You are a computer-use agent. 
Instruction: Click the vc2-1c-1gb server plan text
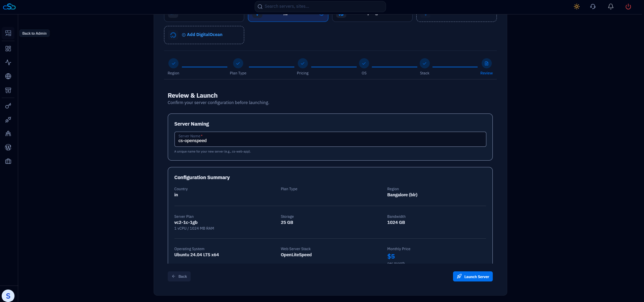click(x=186, y=223)
